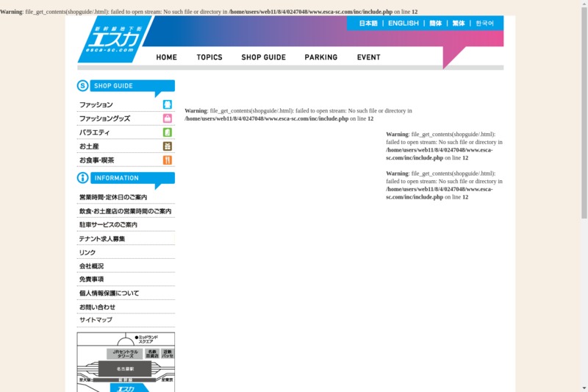
Task: Open the 営業時間・定休日のご案内 link
Action: (x=113, y=197)
